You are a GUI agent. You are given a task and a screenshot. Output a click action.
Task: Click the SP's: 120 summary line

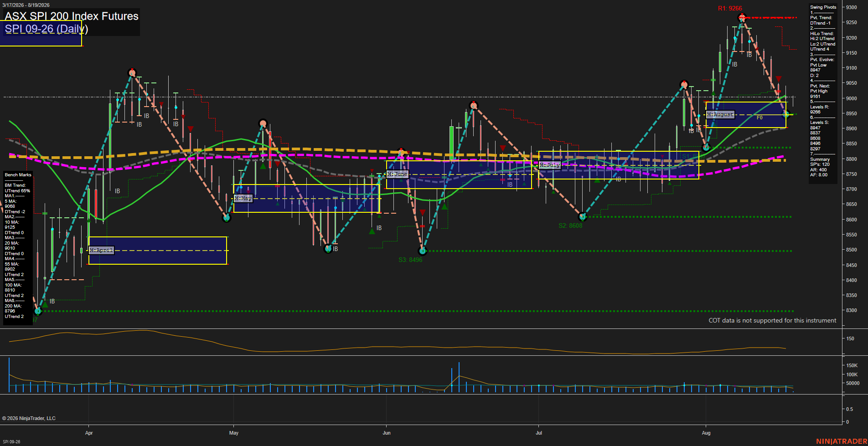[820, 164]
